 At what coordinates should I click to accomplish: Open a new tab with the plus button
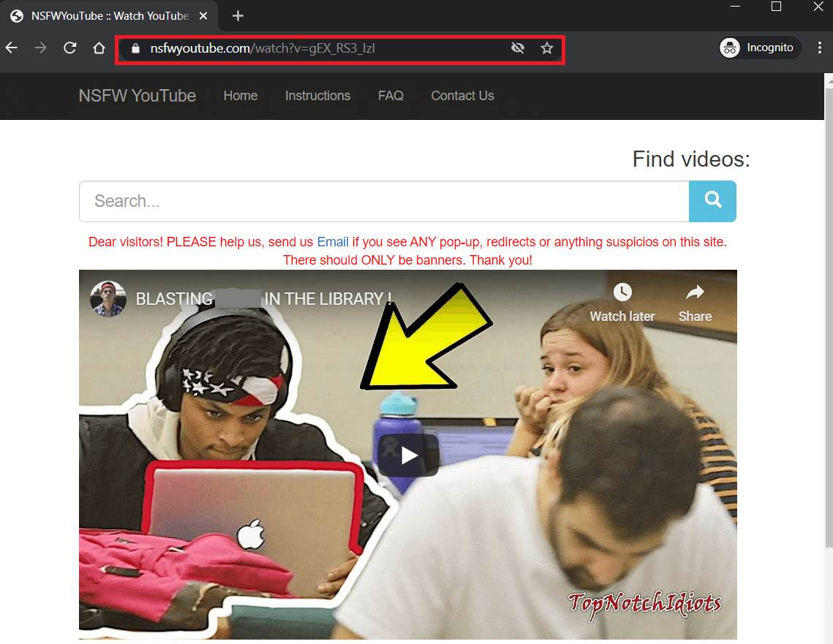click(237, 15)
